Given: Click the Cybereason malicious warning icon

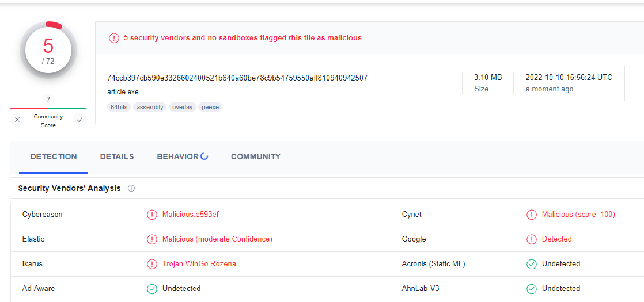Looking at the screenshot, I should 152,215.
